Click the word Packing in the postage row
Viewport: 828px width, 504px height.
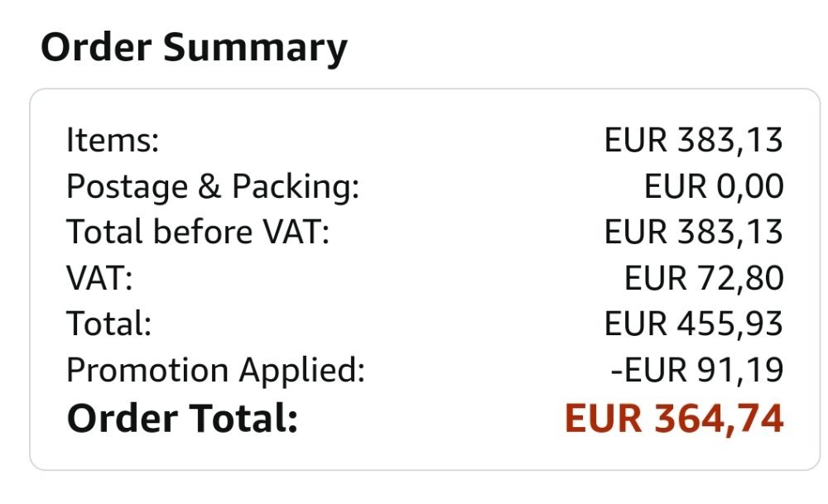click(x=296, y=189)
